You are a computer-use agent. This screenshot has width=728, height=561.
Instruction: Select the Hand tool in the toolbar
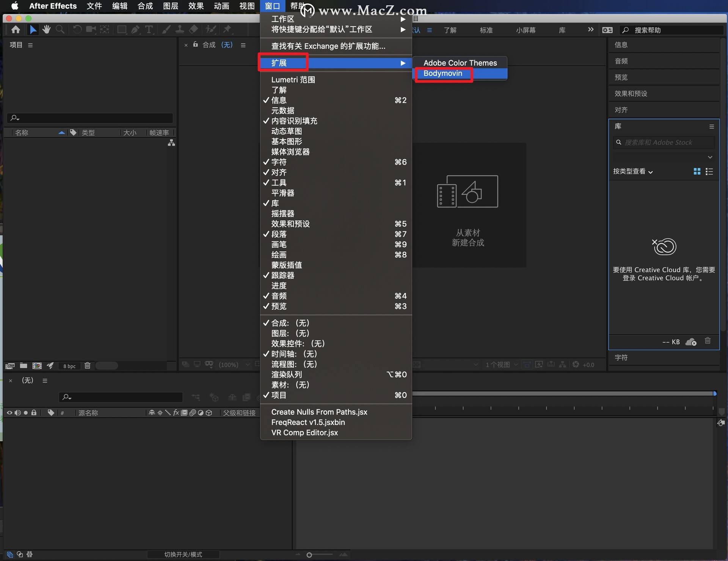[46, 29]
